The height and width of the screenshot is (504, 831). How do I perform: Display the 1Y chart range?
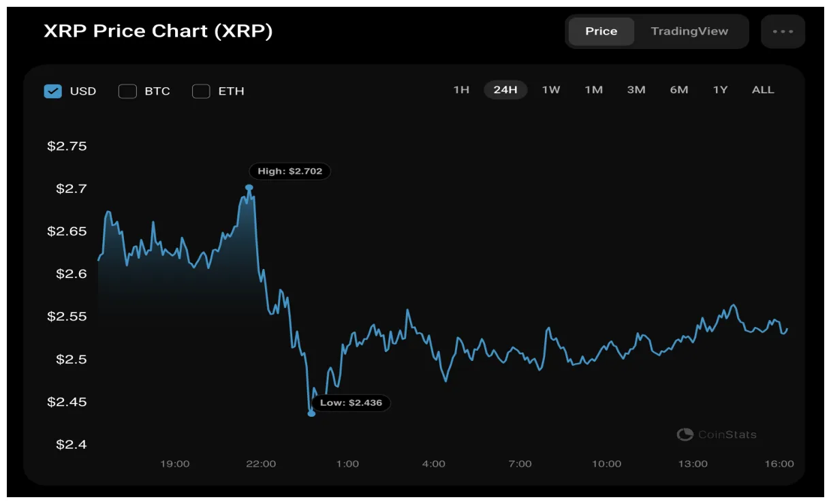pos(721,89)
